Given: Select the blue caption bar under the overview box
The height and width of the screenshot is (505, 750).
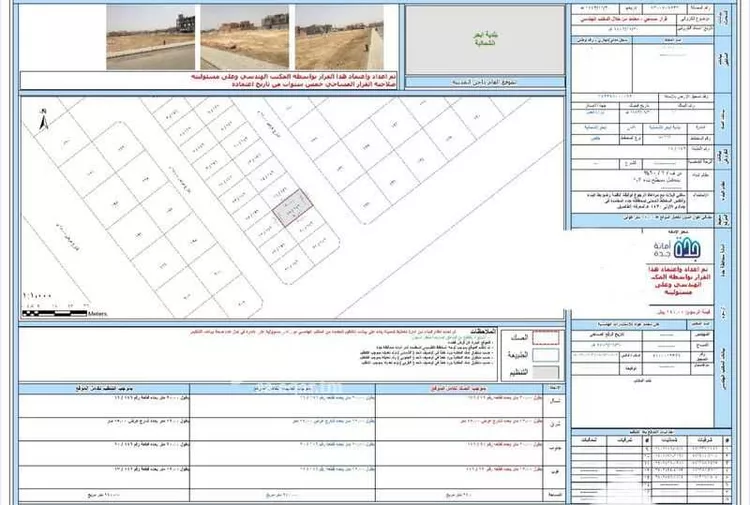Looking at the screenshot, I should (485, 82).
